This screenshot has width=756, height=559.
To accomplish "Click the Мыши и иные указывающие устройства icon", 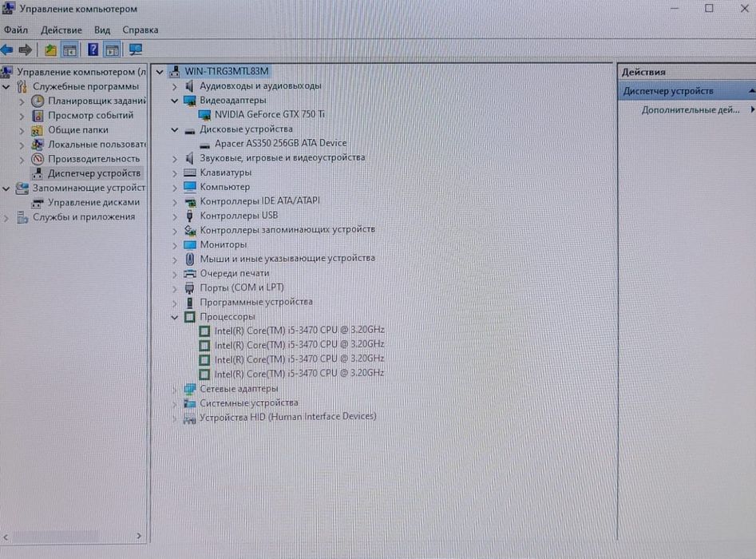I will click(x=190, y=259).
